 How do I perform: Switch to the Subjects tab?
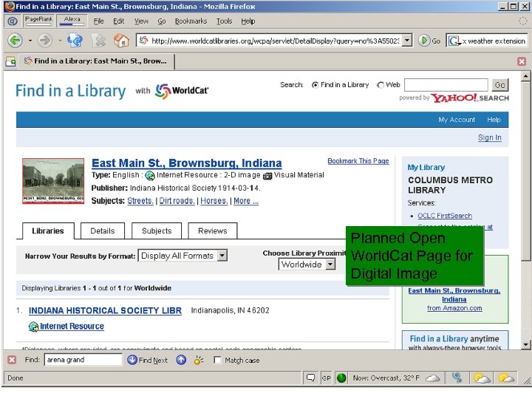(x=157, y=231)
